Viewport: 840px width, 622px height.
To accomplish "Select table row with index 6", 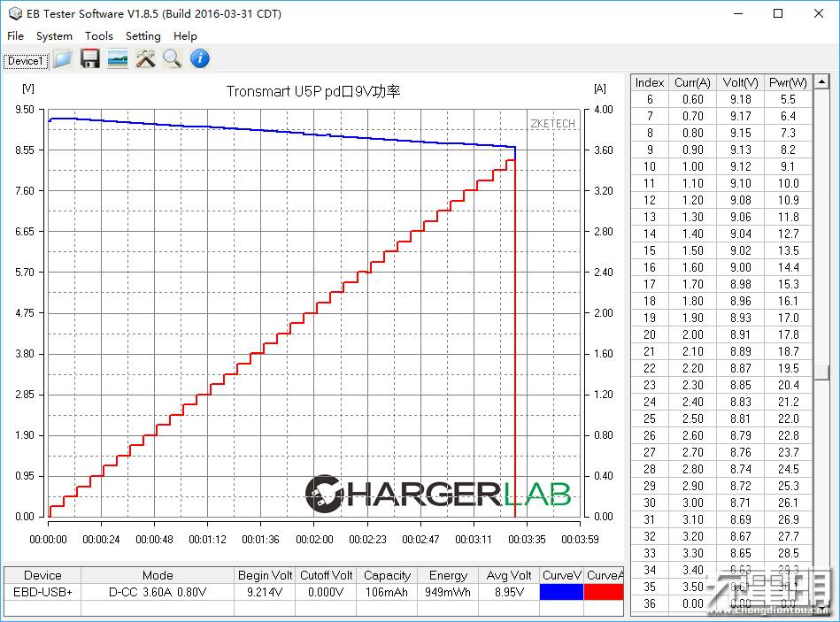I will point(721,99).
